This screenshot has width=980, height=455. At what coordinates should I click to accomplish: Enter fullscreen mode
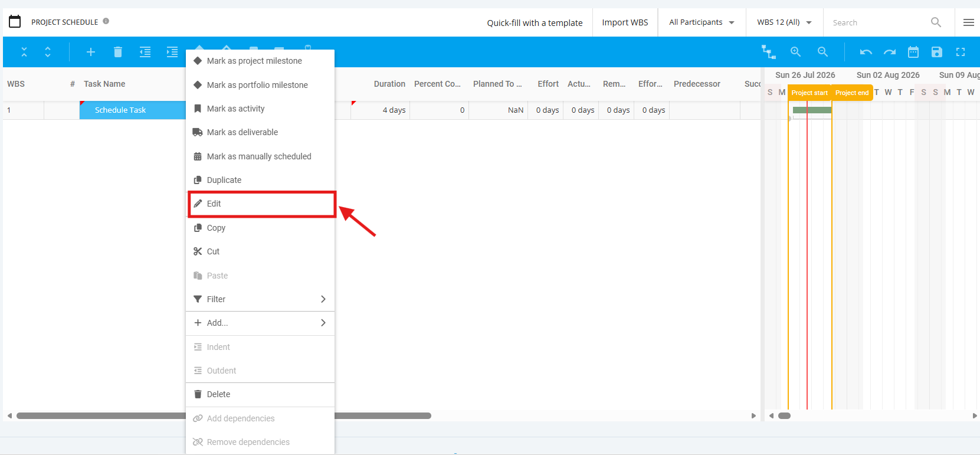point(961,52)
